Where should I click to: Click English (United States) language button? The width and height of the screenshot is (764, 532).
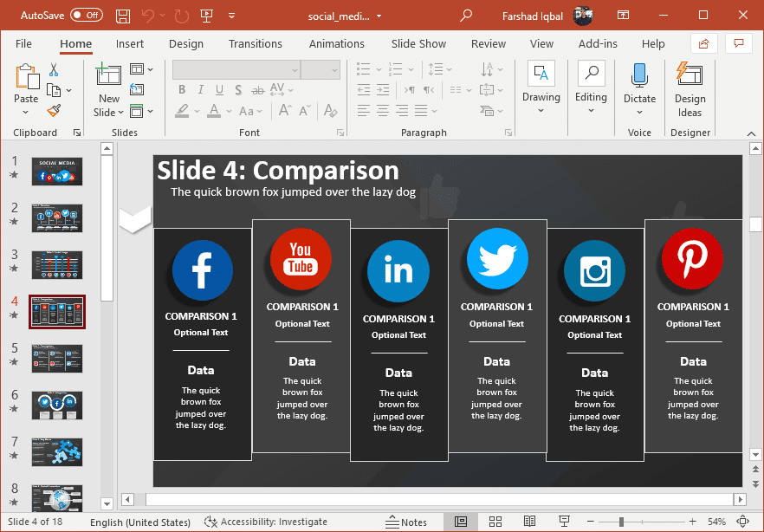point(140,522)
